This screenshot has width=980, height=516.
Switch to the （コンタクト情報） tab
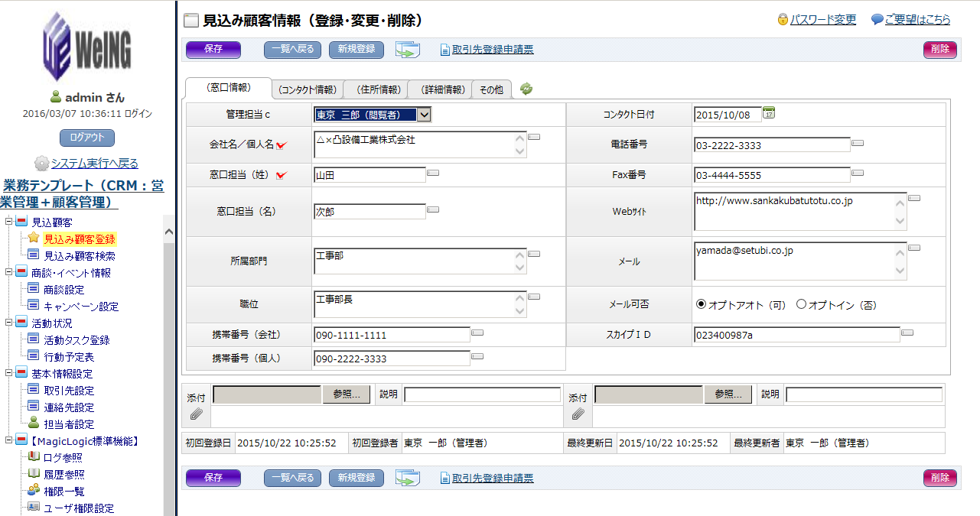tap(307, 89)
